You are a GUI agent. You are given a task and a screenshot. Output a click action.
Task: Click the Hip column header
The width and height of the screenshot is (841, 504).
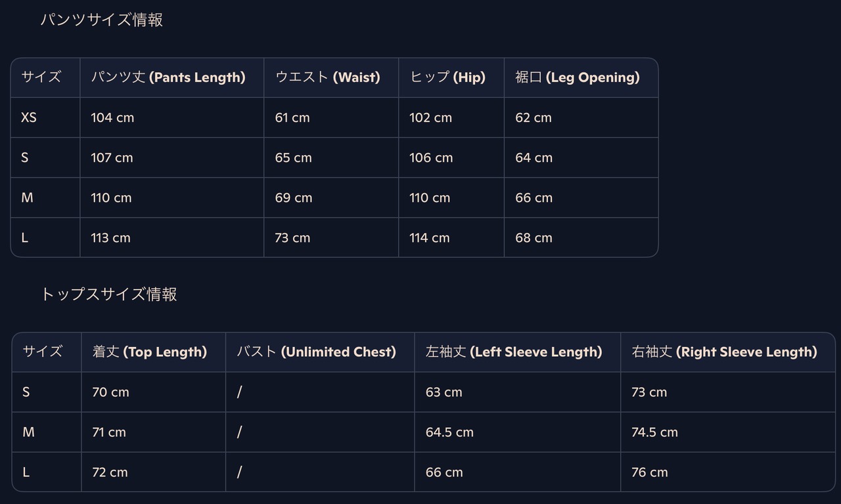pos(447,78)
